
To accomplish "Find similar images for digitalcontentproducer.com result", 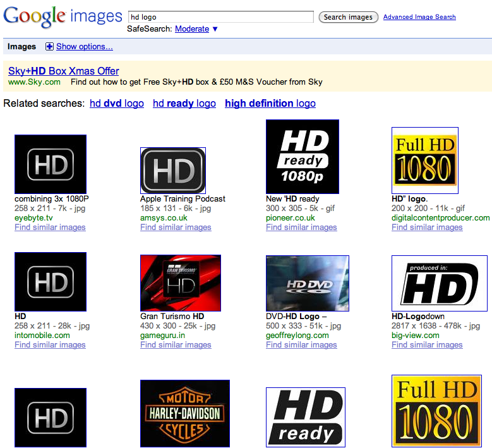I will point(427,227).
